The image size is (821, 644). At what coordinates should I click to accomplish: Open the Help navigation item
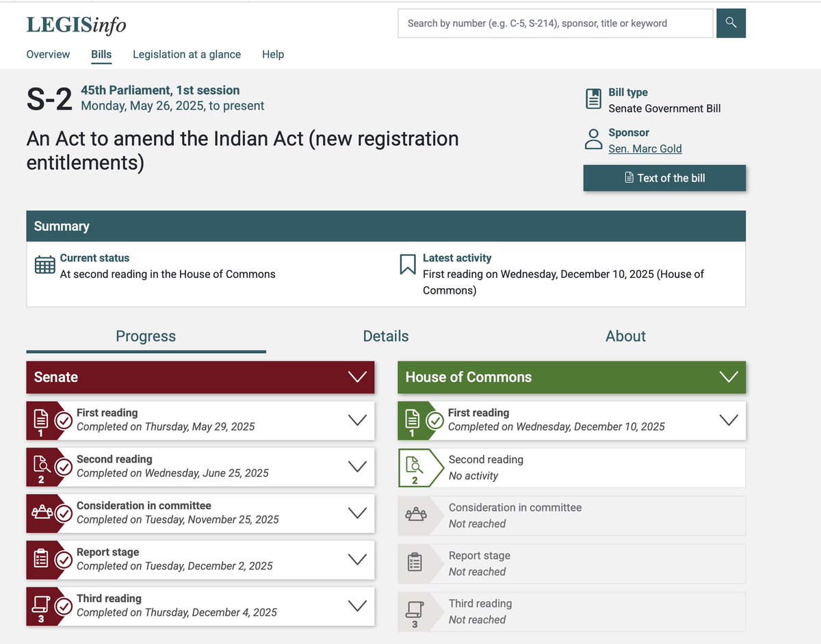coord(273,54)
